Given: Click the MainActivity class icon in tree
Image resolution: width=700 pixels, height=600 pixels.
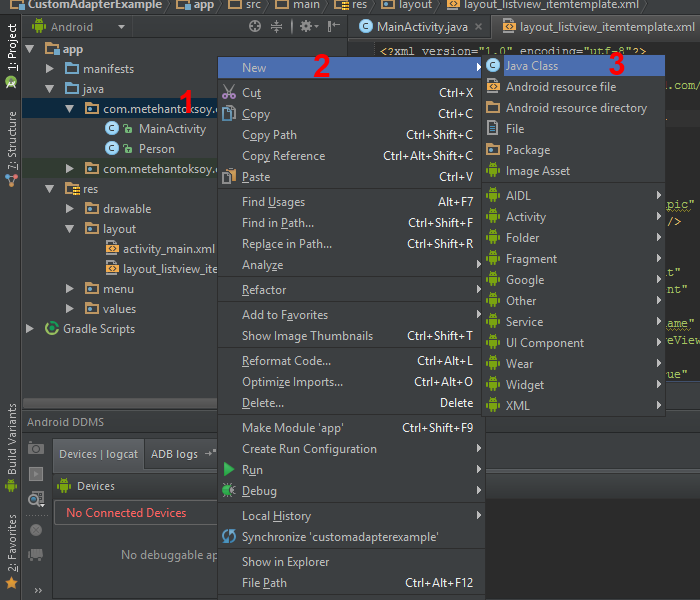Looking at the screenshot, I should tap(112, 129).
